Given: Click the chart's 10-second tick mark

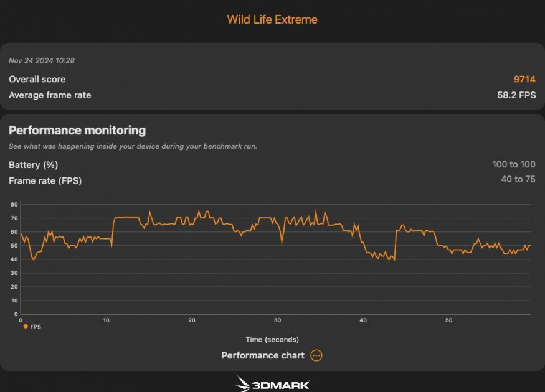Looking at the screenshot, I should coord(107,320).
